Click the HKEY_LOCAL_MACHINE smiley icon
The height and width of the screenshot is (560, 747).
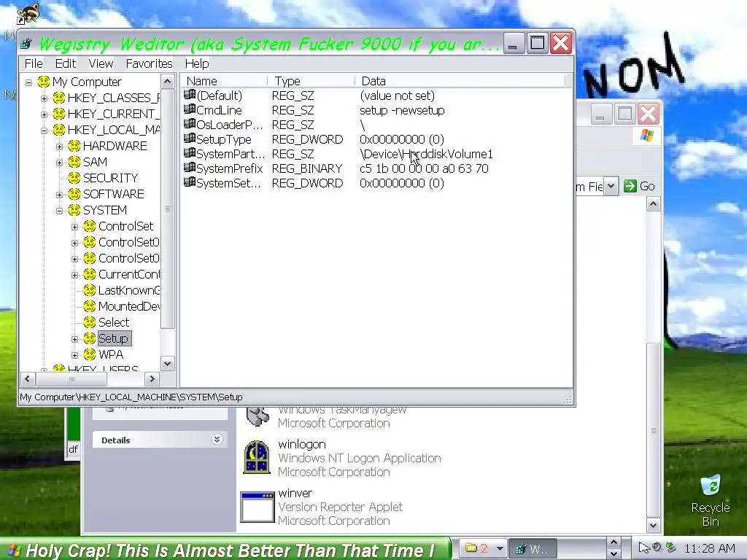[x=59, y=130]
